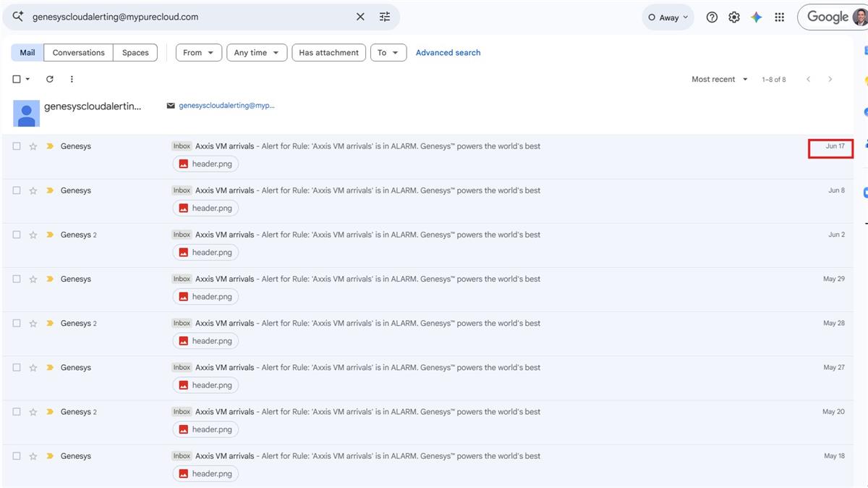Toggle importance marker on the May 27 email

click(x=50, y=367)
